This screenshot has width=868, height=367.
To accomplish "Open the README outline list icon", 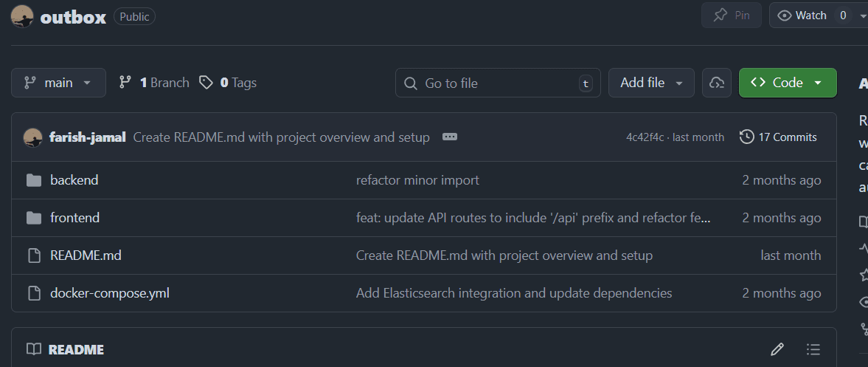I will pyautogui.click(x=813, y=349).
